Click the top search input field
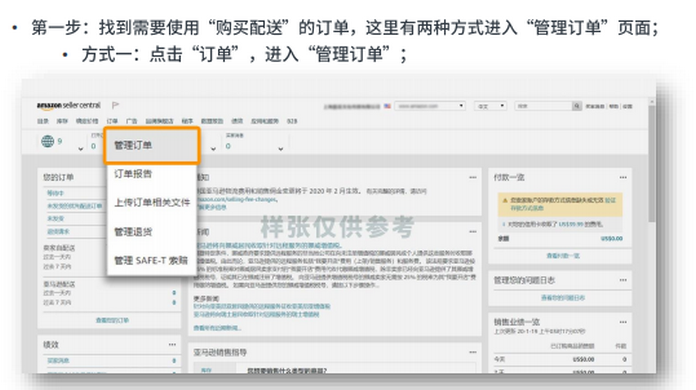The image size is (696, 390). click(x=543, y=106)
